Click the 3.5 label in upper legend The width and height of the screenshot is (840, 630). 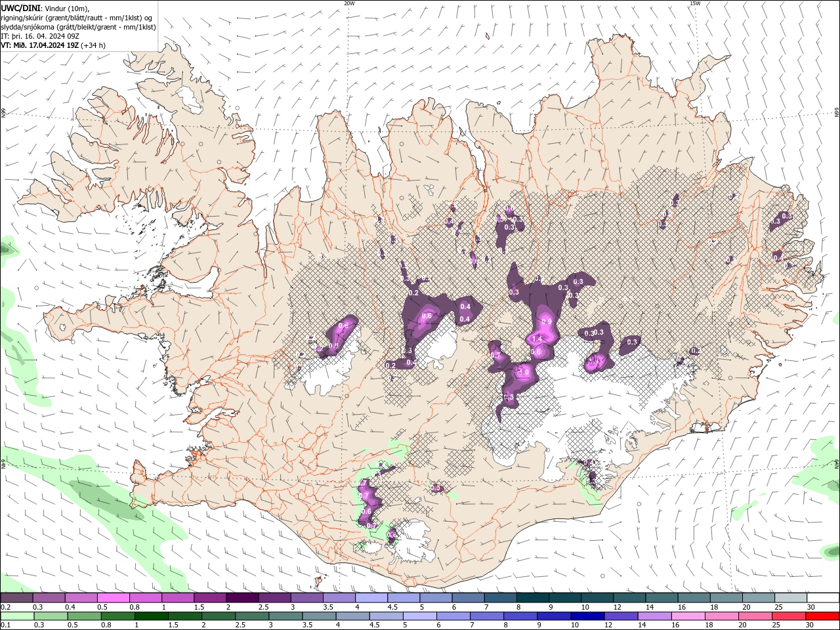pyautogui.click(x=327, y=607)
